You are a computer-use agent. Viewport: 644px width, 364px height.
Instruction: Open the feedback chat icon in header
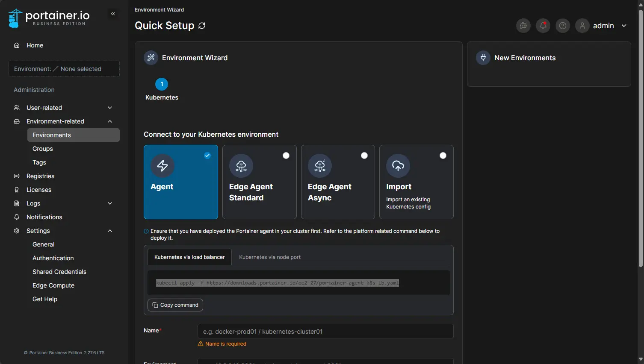523,26
